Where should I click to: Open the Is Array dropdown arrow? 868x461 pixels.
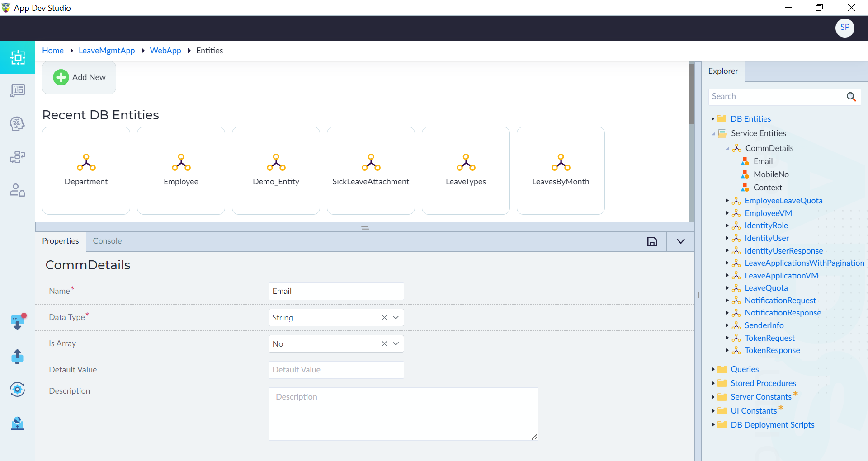click(x=396, y=344)
